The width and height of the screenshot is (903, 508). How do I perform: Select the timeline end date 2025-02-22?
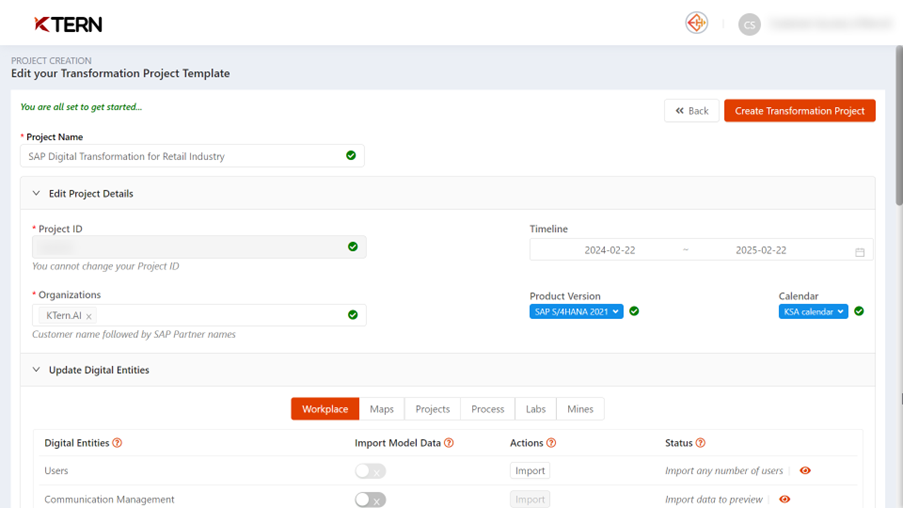tap(761, 250)
